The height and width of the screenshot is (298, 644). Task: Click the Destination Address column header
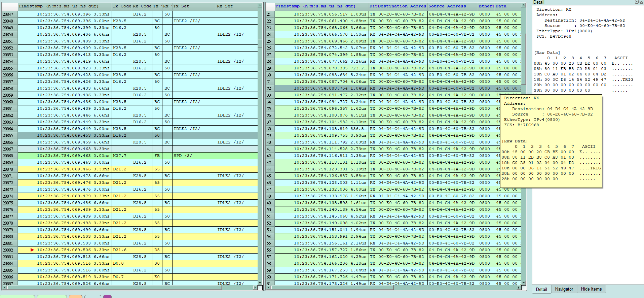click(x=402, y=6)
